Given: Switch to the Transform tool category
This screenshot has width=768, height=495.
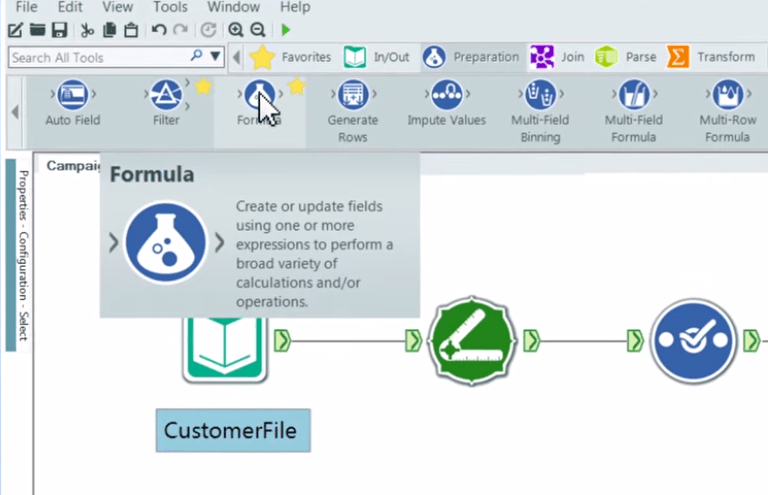Looking at the screenshot, I should point(712,57).
